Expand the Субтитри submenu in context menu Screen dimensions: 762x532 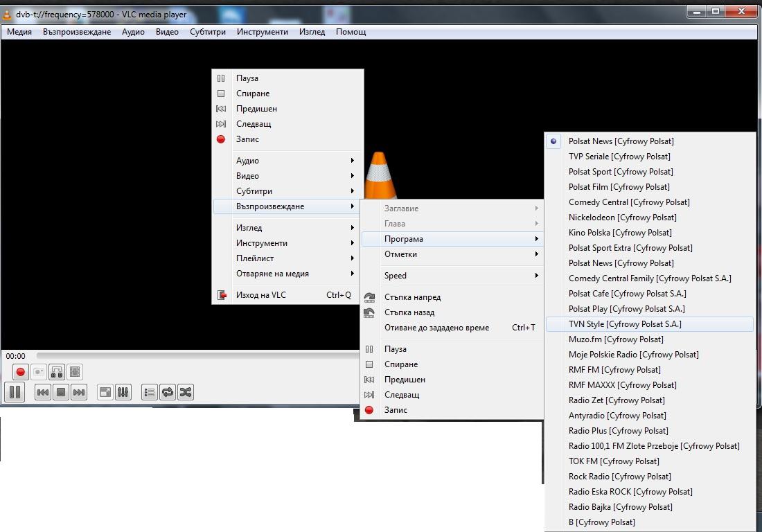(x=287, y=191)
